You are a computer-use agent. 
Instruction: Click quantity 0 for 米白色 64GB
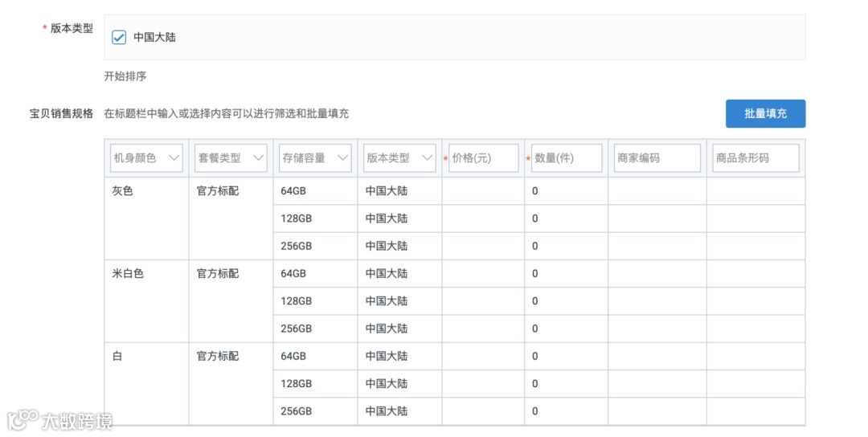[534, 274]
